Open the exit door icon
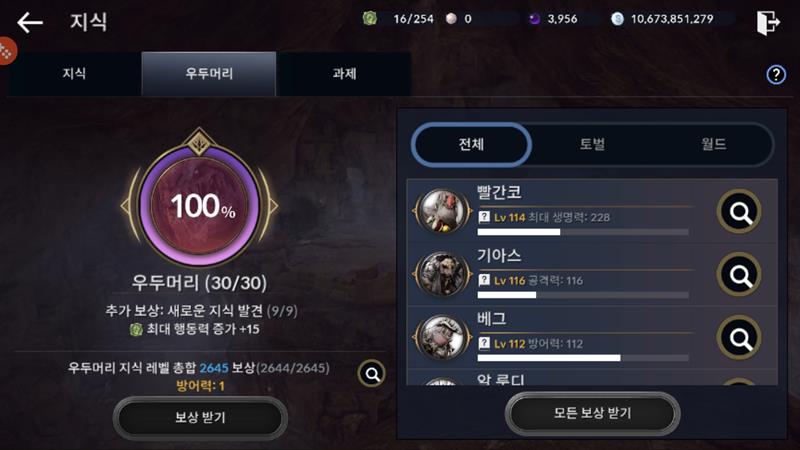 point(768,22)
